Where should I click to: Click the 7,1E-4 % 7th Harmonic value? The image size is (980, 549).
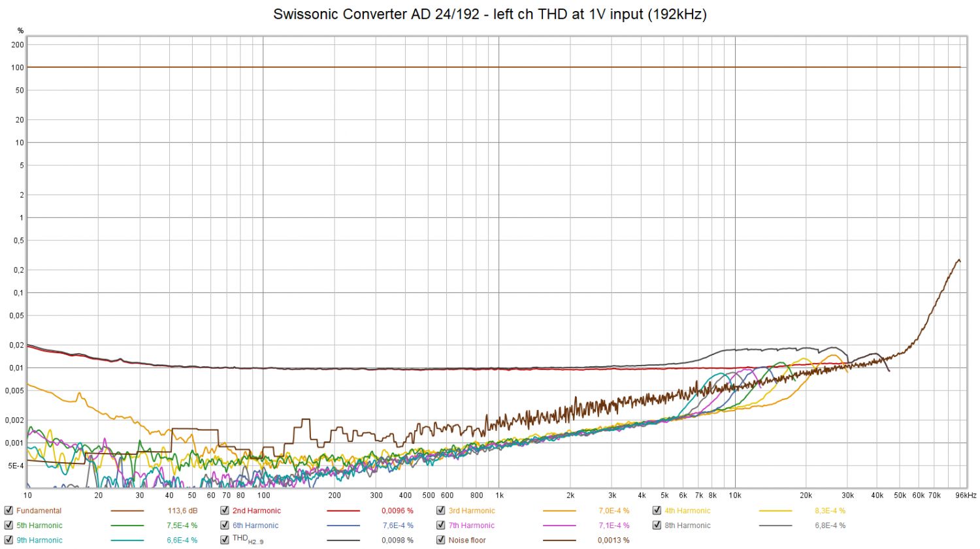tap(613, 525)
